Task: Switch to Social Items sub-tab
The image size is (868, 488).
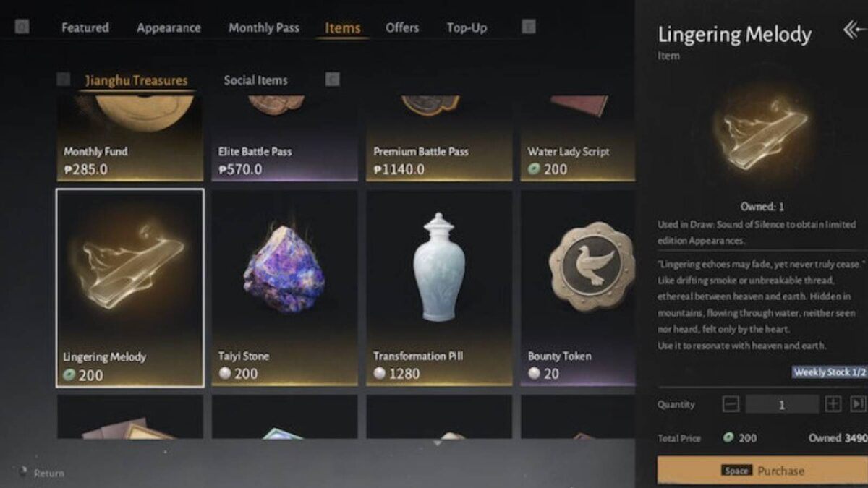Action: 255,80
